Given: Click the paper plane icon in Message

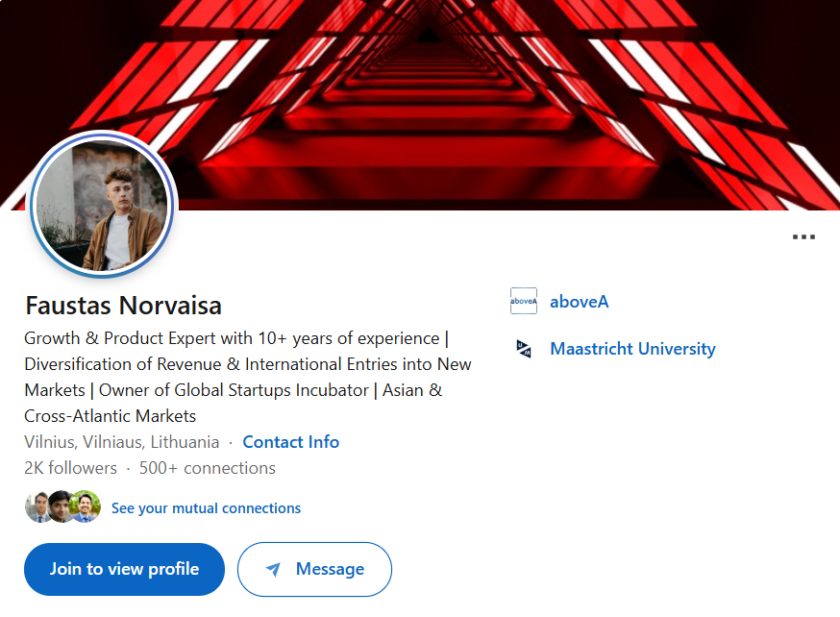Looking at the screenshot, I should coord(274,569).
